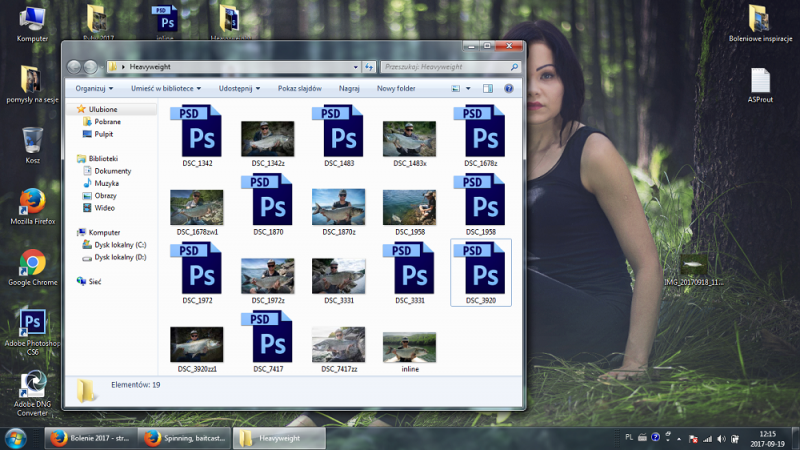Screen dimensions: 800x450
Task: Click the Google Chrome desktop icon
Action: coord(32,263)
